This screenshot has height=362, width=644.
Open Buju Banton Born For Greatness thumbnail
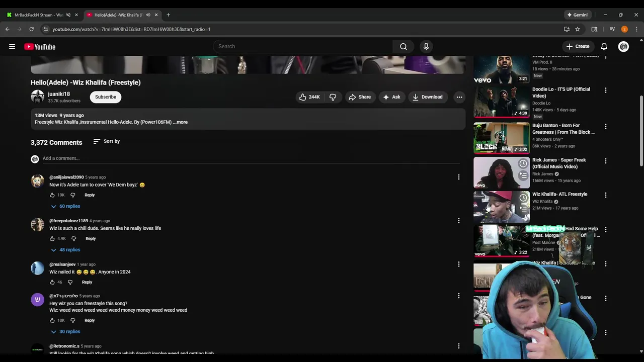502,138
